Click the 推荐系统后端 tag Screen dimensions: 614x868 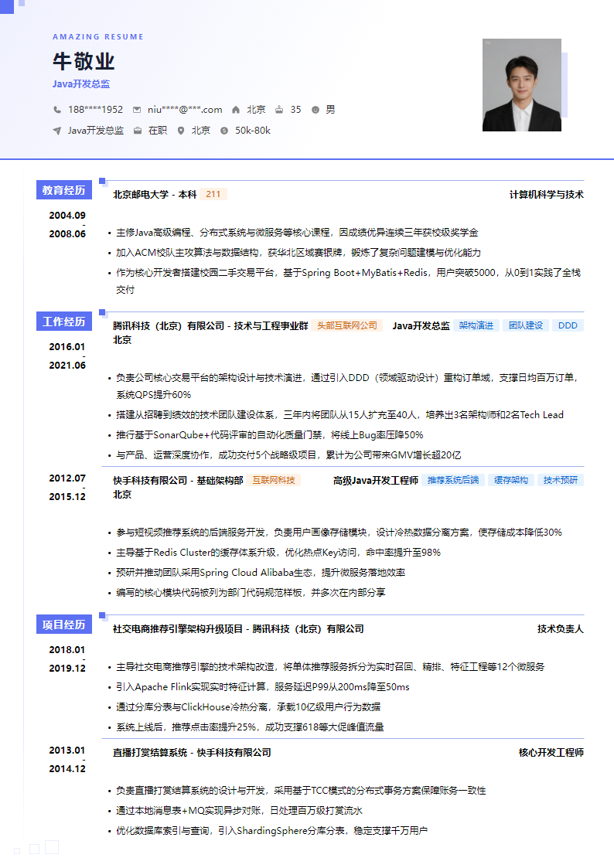(453, 480)
